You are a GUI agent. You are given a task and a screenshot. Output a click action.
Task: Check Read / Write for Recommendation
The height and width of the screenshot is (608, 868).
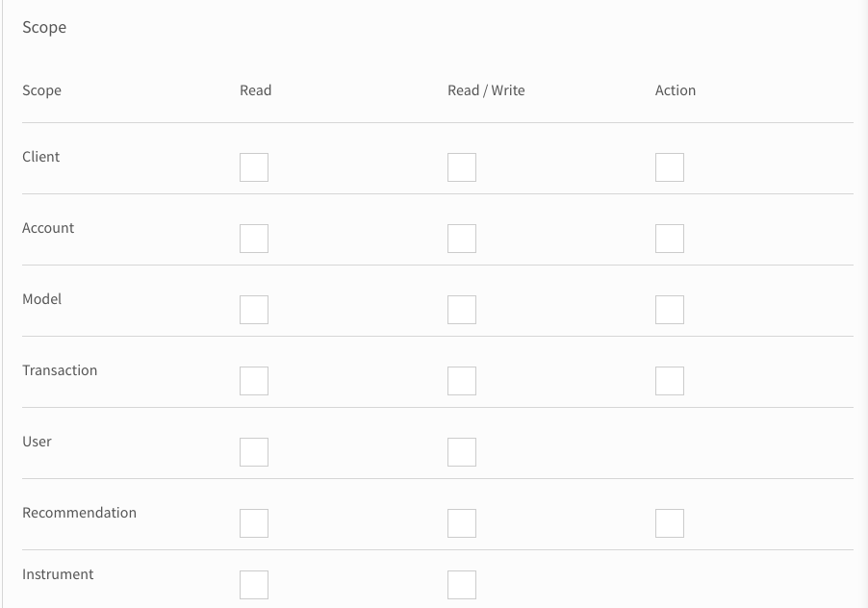click(x=461, y=522)
